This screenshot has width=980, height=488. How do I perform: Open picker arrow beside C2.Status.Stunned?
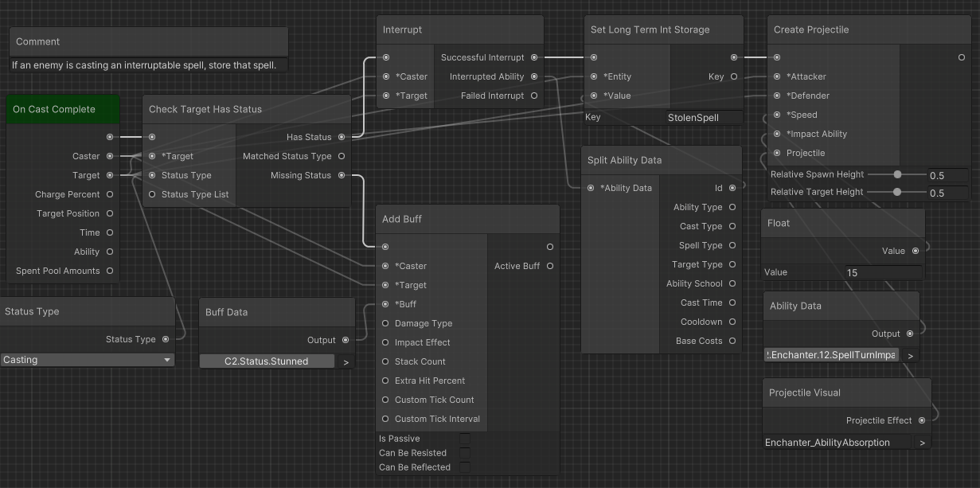[346, 361]
